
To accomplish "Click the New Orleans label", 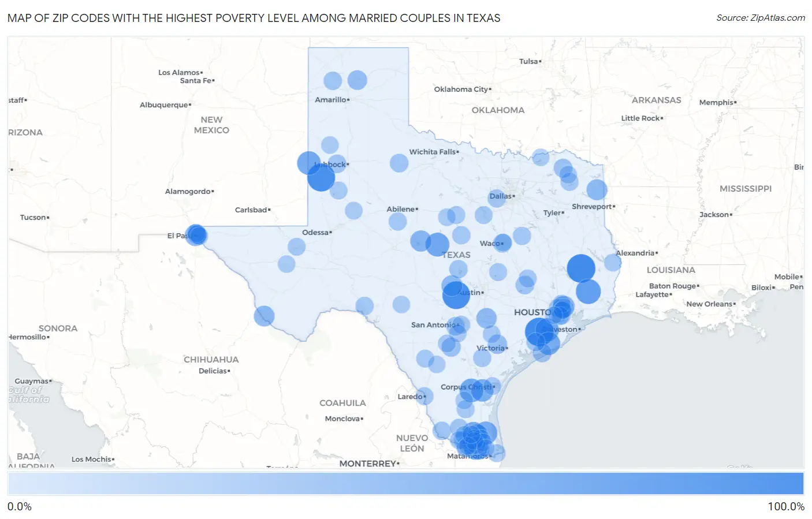I will [710, 304].
